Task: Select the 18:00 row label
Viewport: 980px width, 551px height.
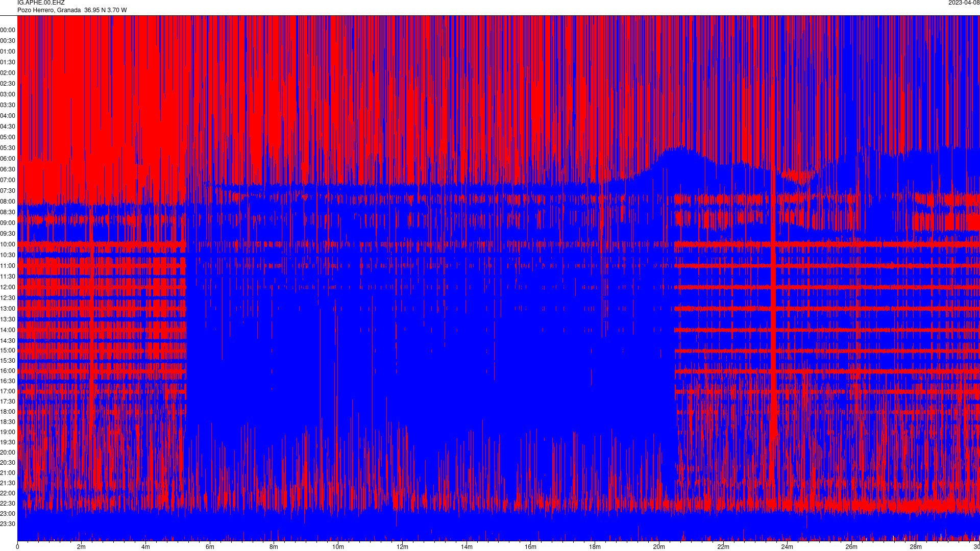Action: (x=8, y=412)
